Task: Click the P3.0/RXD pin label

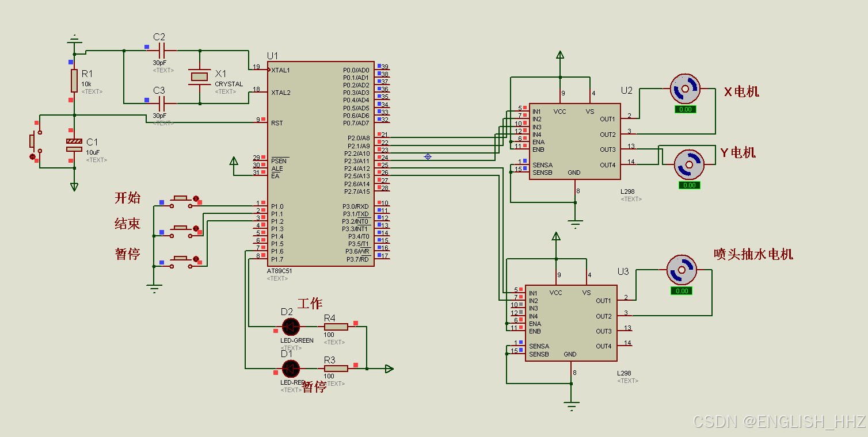Action: 356,206
